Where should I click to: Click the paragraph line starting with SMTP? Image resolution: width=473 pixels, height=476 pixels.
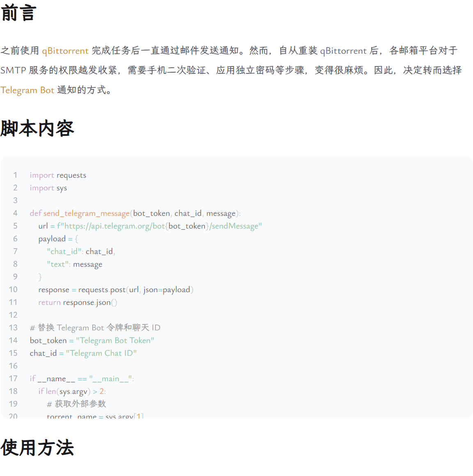(x=231, y=70)
